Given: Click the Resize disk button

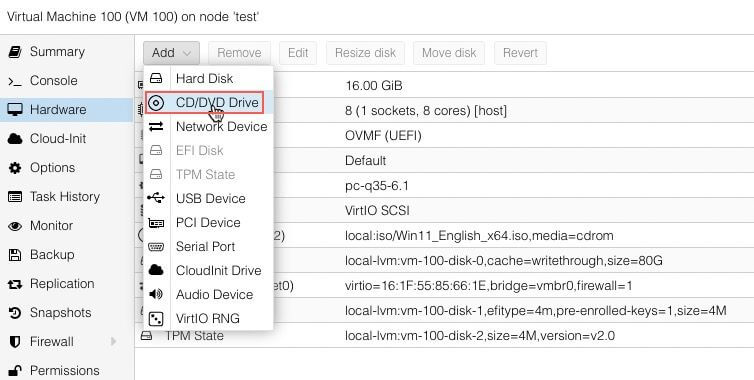Looking at the screenshot, I should click(365, 53).
